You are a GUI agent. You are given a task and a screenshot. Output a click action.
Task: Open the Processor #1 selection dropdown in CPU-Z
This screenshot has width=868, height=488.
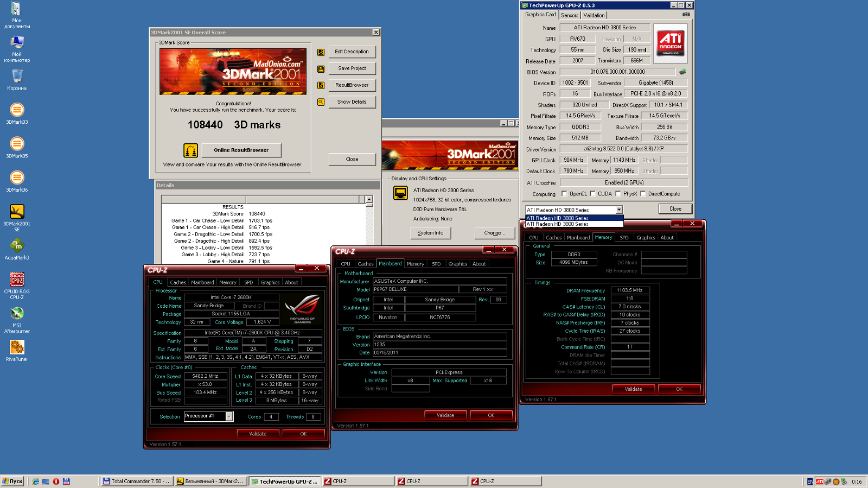click(x=229, y=416)
